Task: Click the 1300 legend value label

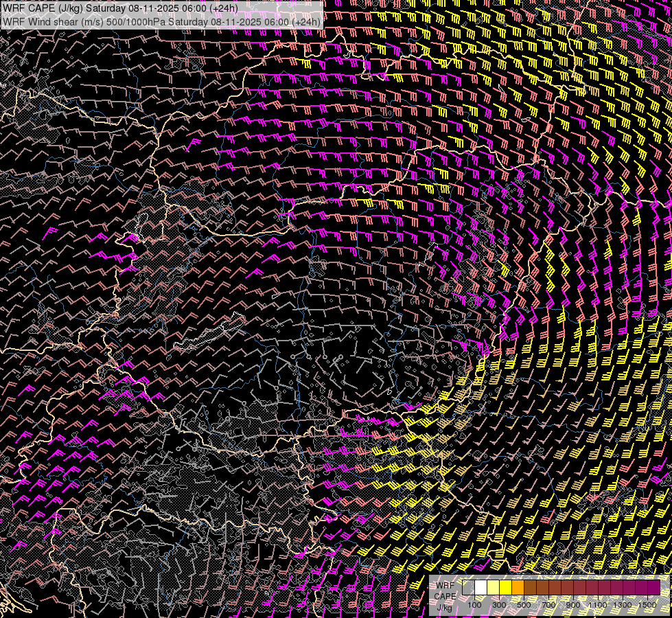Action: (x=623, y=605)
